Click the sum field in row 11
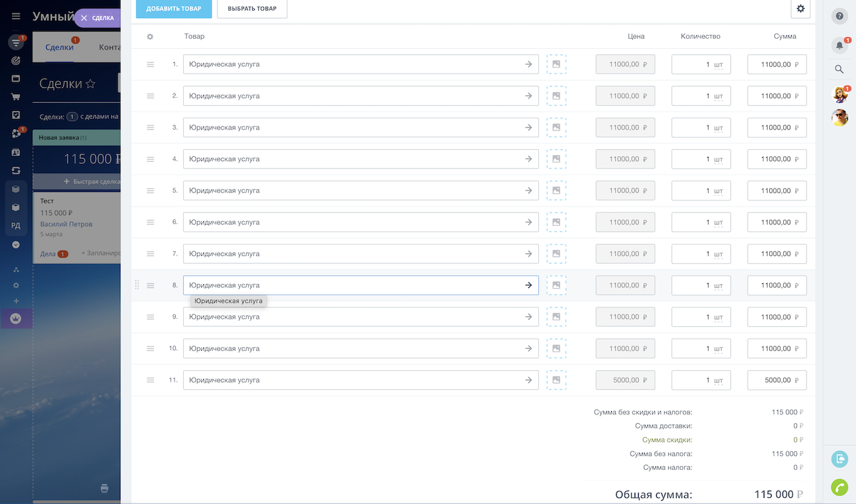This screenshot has height=504, width=856. (777, 380)
